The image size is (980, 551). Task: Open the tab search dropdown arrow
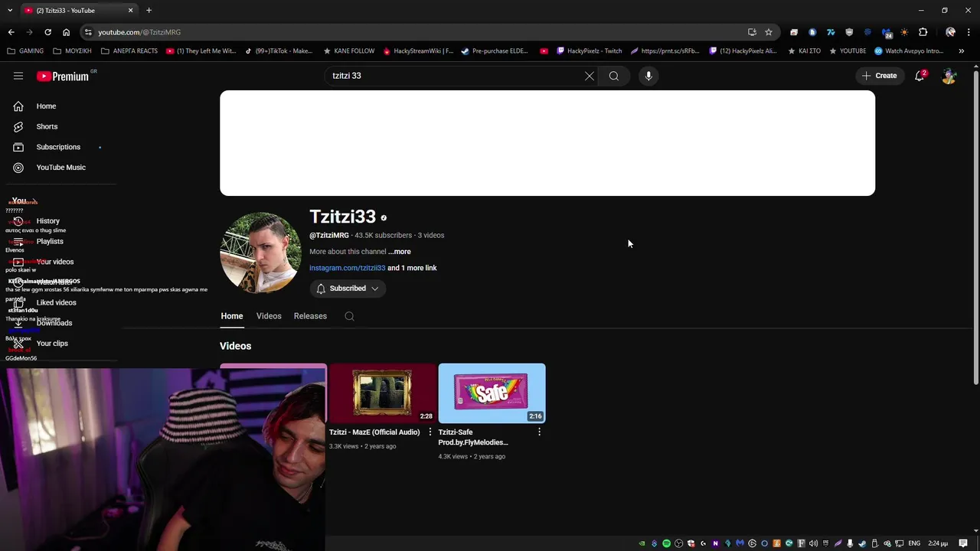(x=10, y=10)
